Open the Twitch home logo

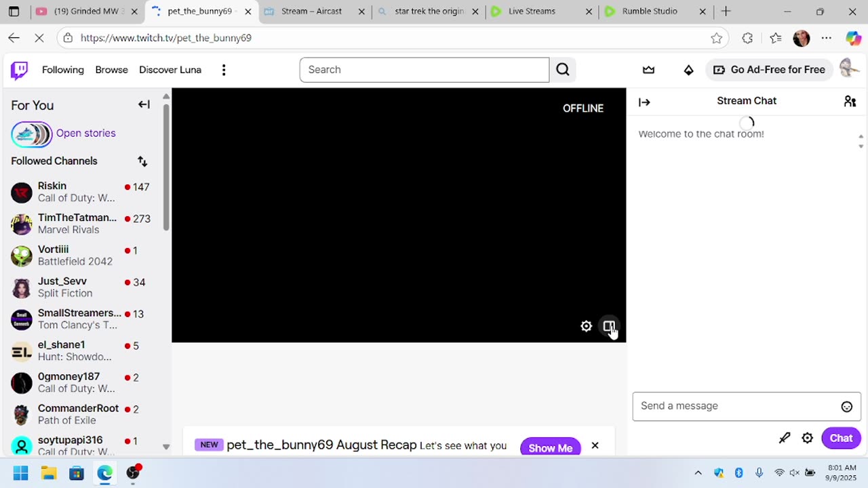click(20, 70)
